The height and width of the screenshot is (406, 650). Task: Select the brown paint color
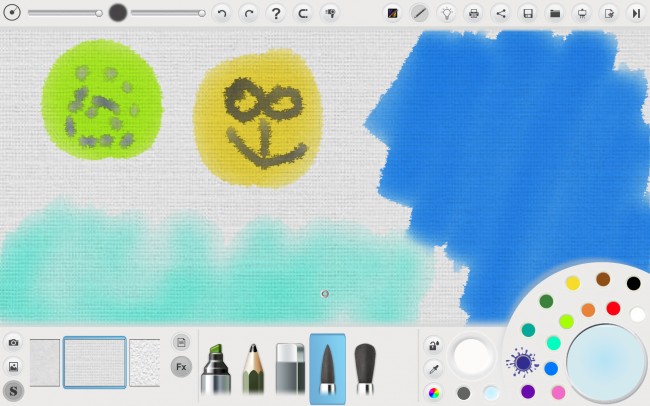[x=603, y=279]
